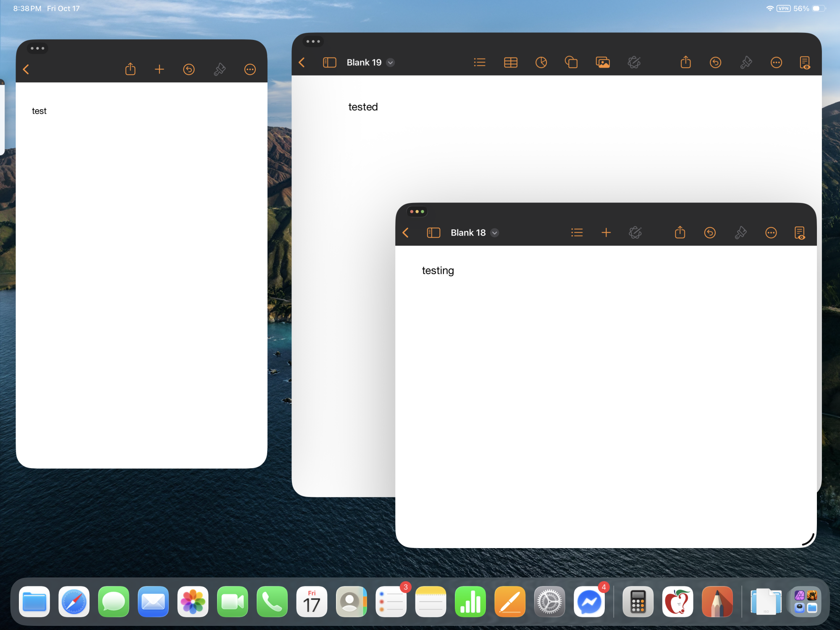Expand the Blank 18 title dropdown
The width and height of the screenshot is (840, 630).
[495, 233]
